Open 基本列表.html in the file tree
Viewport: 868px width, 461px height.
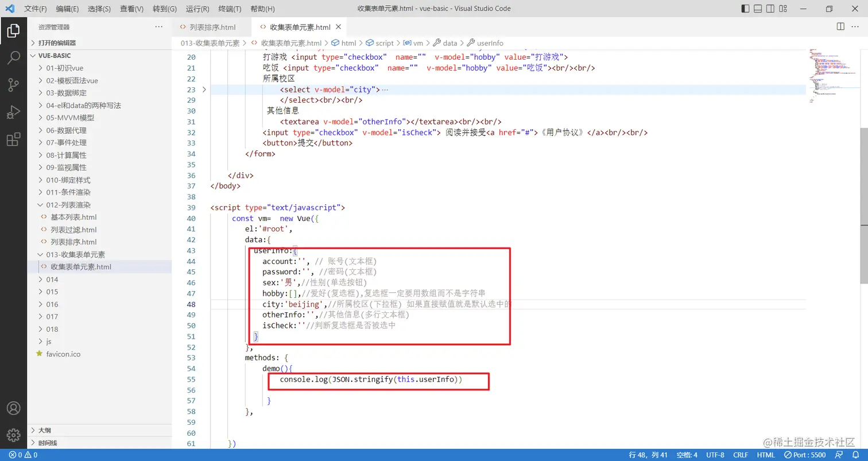(x=73, y=217)
